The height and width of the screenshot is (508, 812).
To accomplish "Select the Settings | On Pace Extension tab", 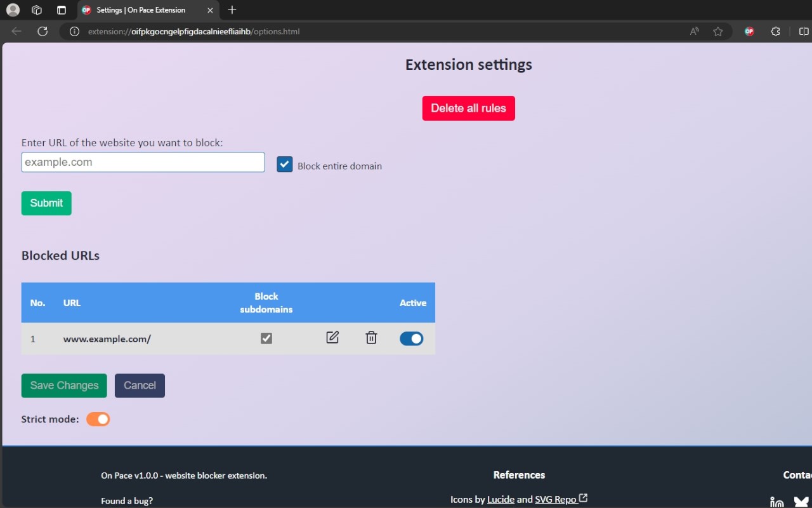I will (x=148, y=10).
